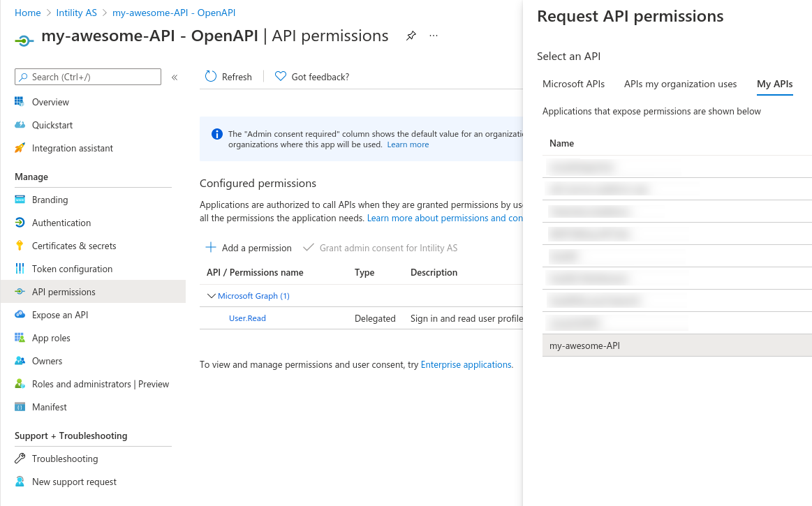Click the Integration assistant rocket icon

click(x=20, y=148)
